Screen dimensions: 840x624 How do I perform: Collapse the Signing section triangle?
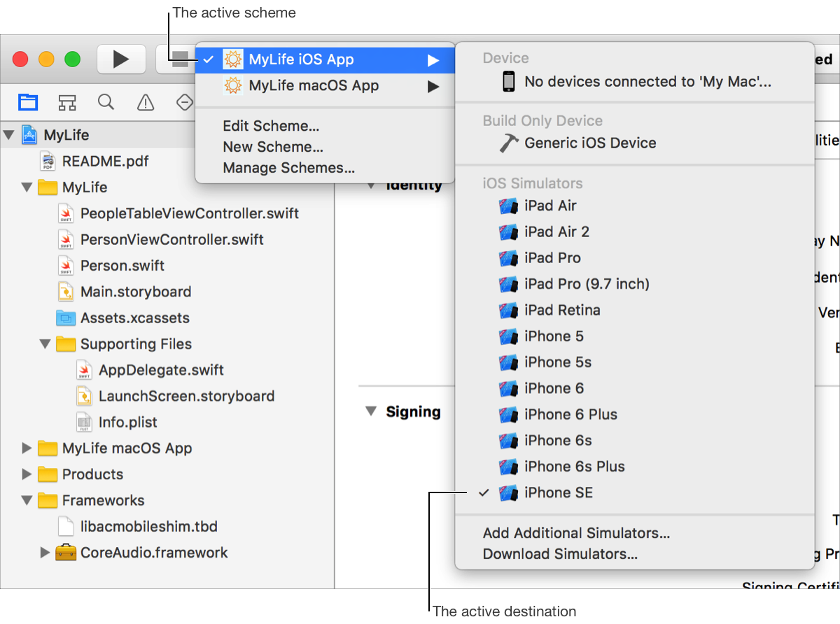pos(371,411)
